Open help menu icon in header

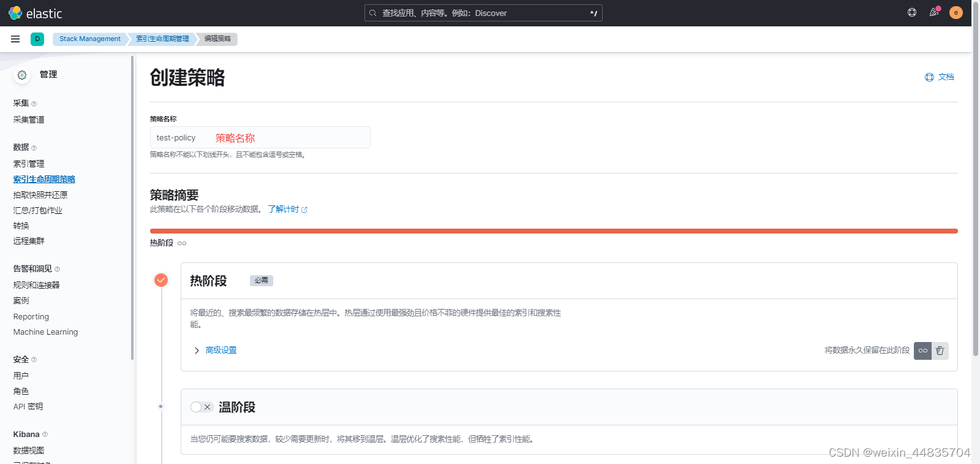point(912,12)
